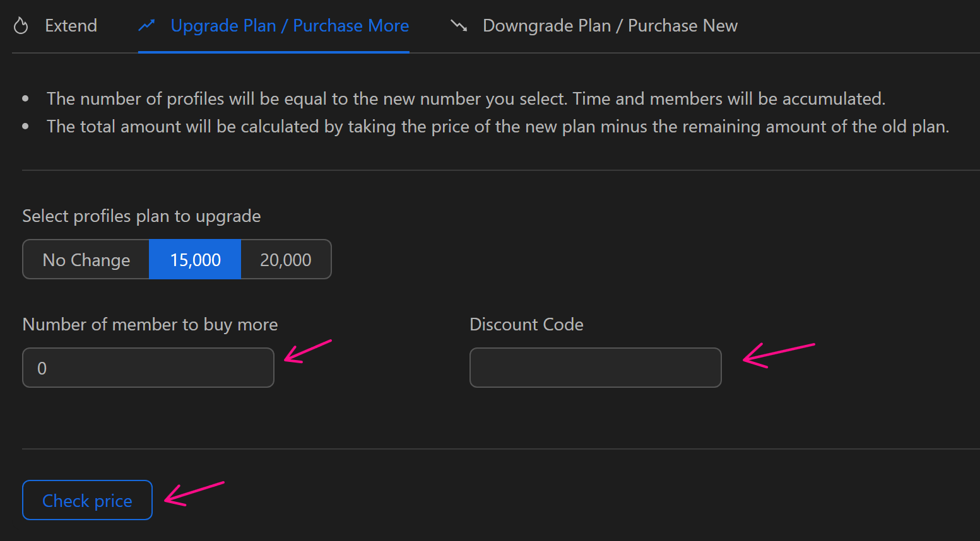This screenshot has height=541, width=980.
Task: Click the "Discount Code" label text
Action: tap(526, 325)
